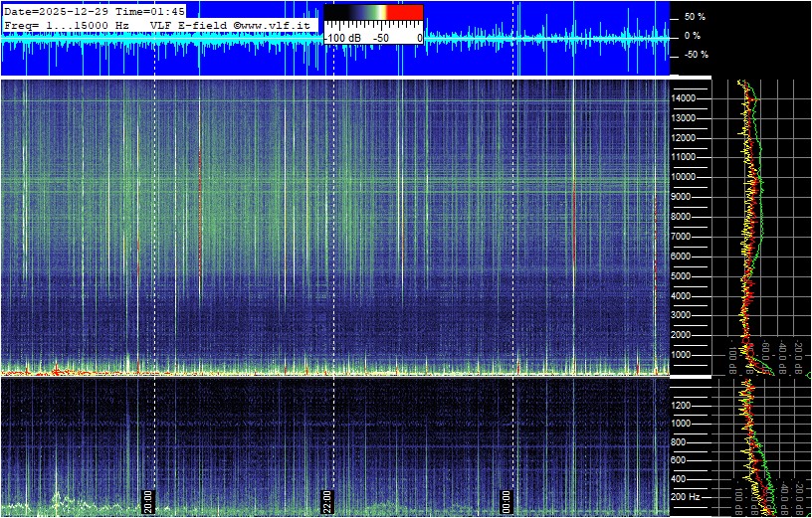Click the -50 color scale label

380,37
